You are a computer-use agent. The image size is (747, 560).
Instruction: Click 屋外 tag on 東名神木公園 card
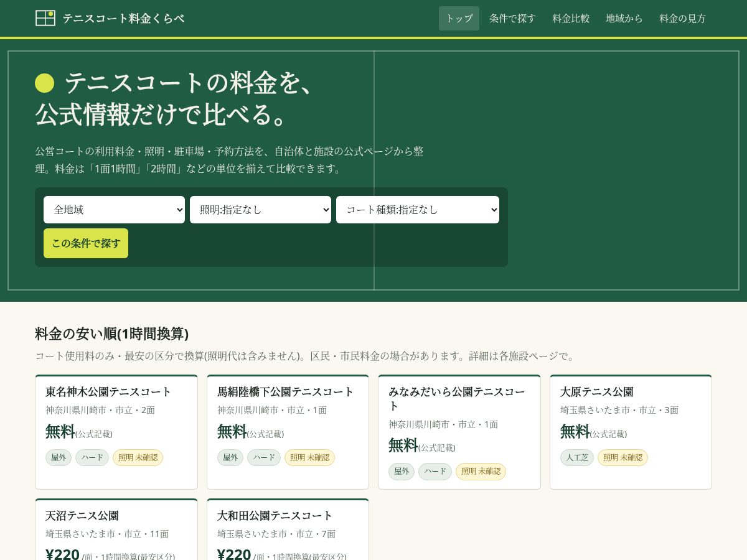pos(59,457)
